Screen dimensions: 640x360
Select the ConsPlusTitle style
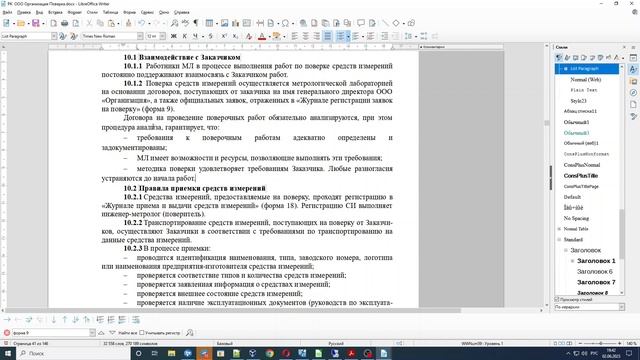pos(580,176)
